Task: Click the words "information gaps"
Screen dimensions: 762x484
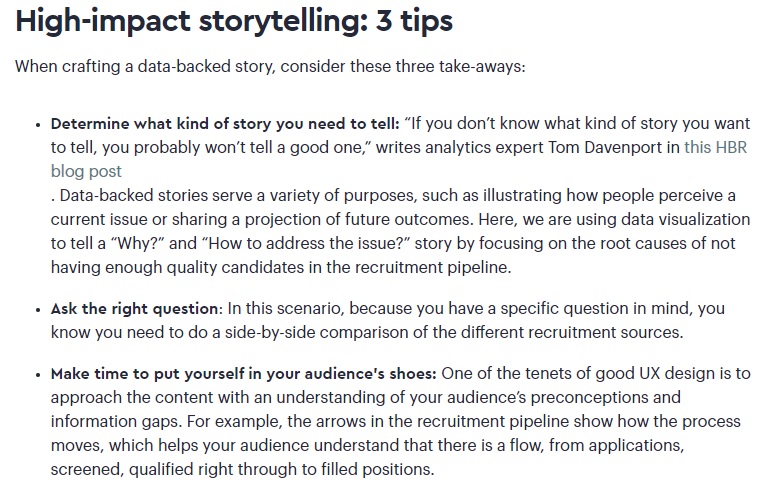Action: 117,421
